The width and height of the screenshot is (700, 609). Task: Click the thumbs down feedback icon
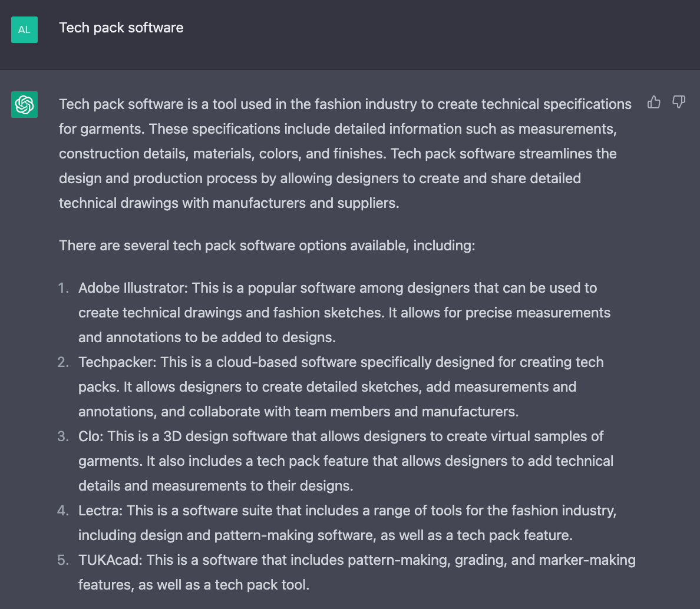(679, 102)
